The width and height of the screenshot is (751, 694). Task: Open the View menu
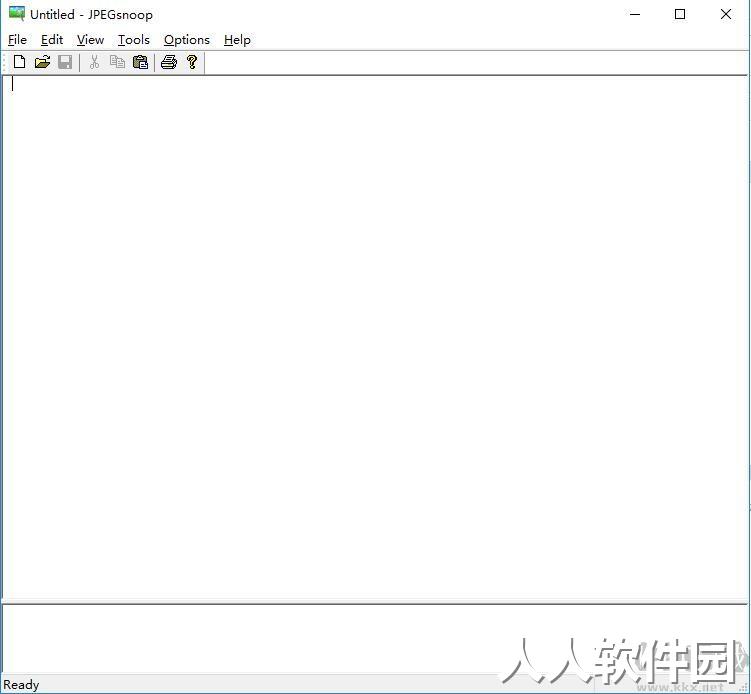point(91,40)
